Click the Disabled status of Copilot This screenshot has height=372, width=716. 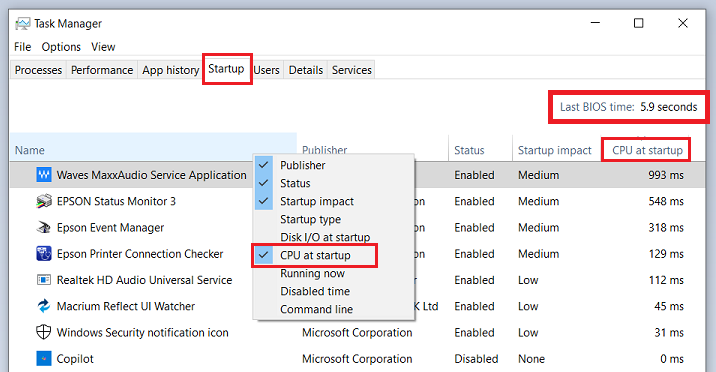click(x=476, y=359)
